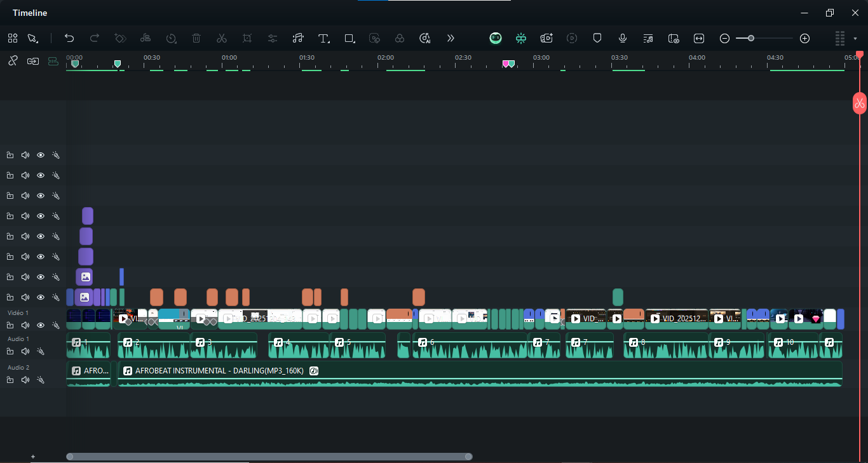Viewport: 868px width, 463px height.
Task: Open the track layout dropdown arrow
Action: [855, 38]
